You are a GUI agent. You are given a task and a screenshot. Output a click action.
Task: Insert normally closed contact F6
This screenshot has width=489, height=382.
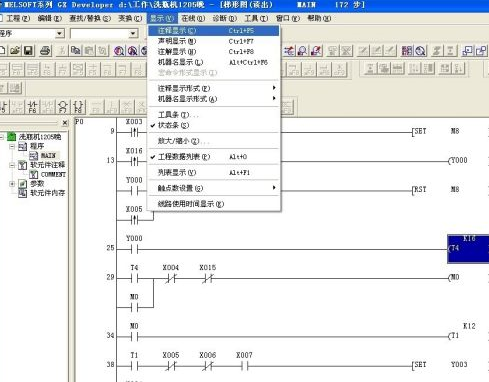point(32,107)
